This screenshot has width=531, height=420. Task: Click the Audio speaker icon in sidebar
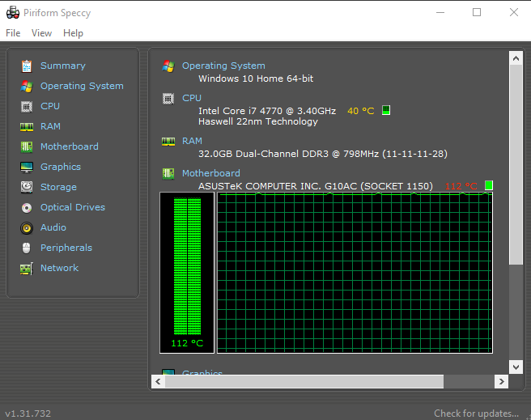click(27, 228)
